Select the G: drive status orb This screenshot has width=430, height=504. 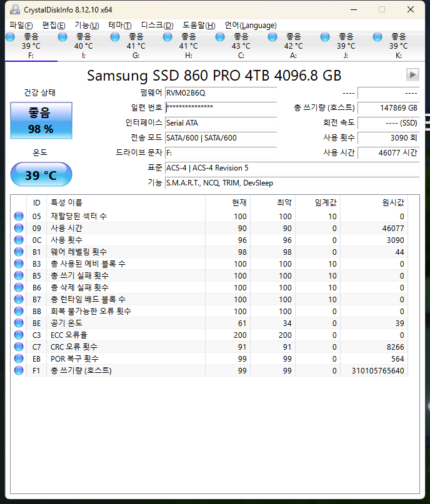coord(115,37)
